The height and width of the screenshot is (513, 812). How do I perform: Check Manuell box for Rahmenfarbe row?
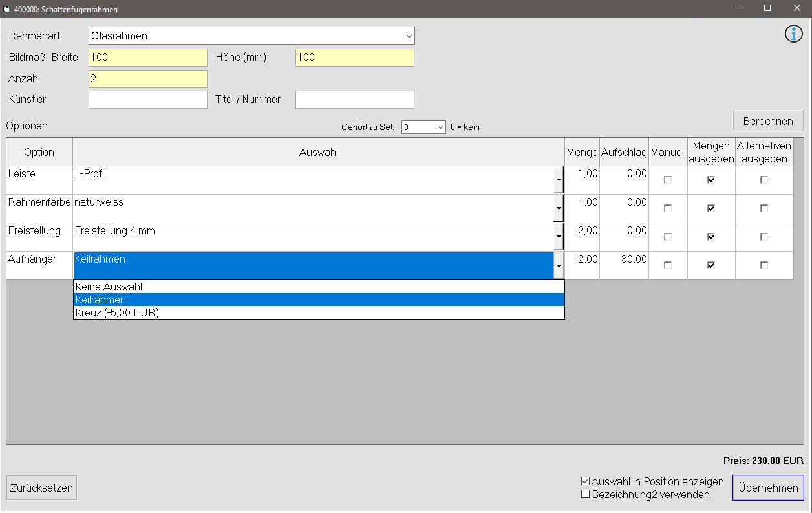pyautogui.click(x=668, y=208)
